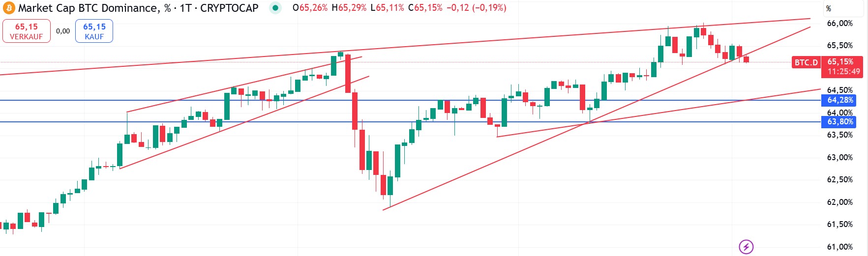Click the CRYPTOCAP exchange label
The image size is (868, 256).
(x=229, y=8)
